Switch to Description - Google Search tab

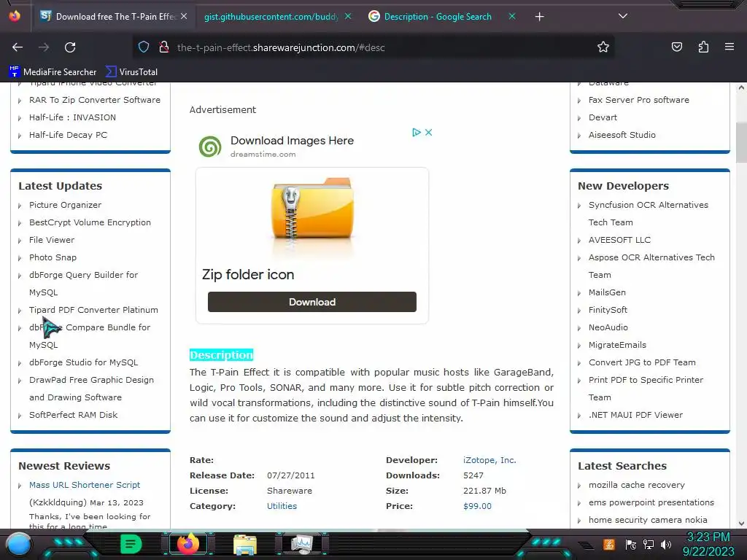438,17
